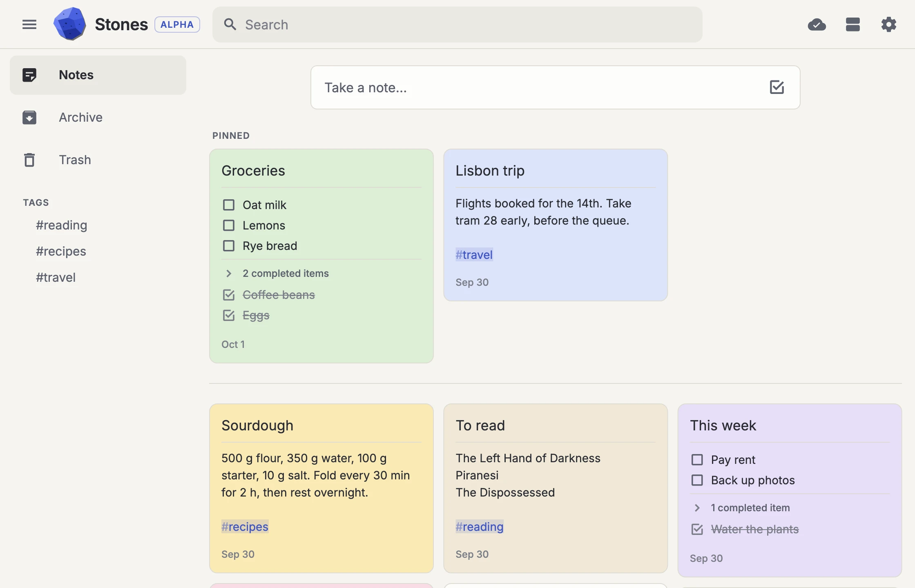This screenshot has height=588, width=915.
Task: Open the Lisbon trip note title
Action: 490,171
